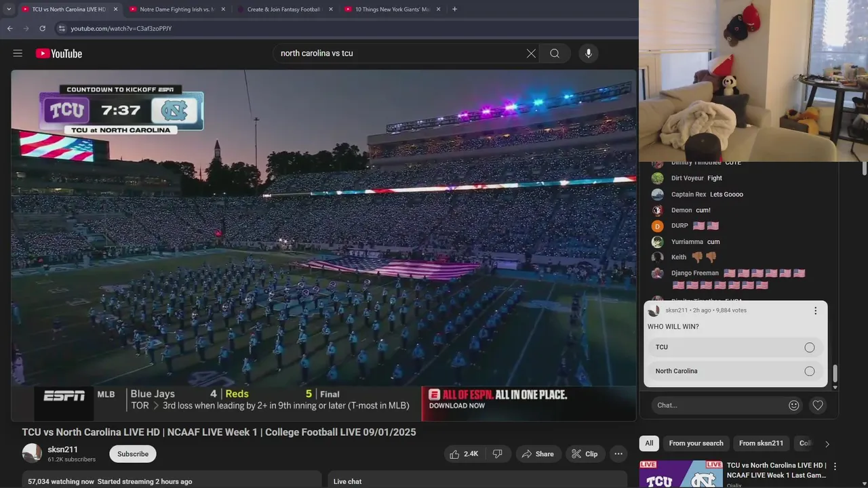Click the address bar URL
Viewport: 868px width, 488px height.
tap(121, 28)
